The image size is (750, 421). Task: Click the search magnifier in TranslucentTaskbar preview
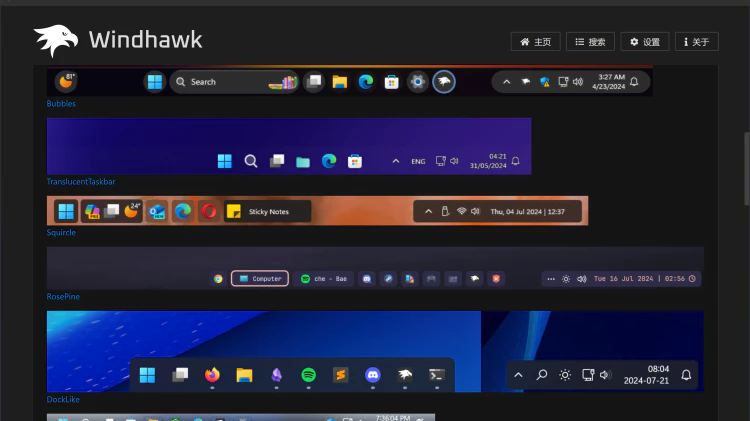tap(251, 161)
